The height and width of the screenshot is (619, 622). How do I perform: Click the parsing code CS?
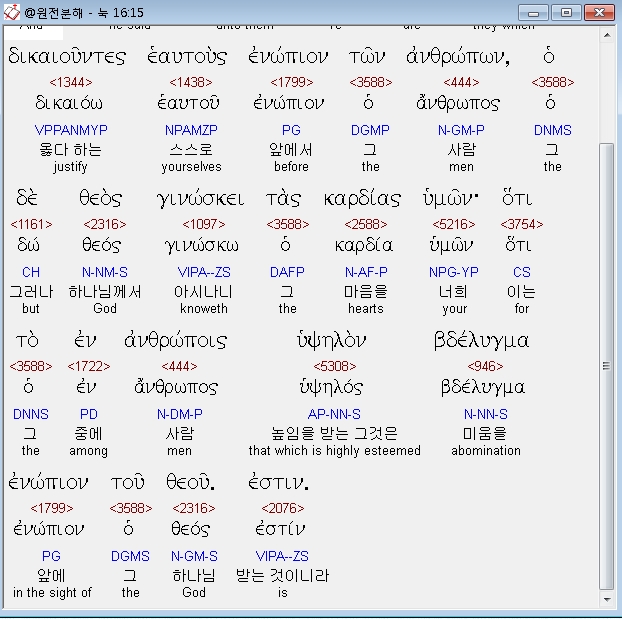click(522, 272)
